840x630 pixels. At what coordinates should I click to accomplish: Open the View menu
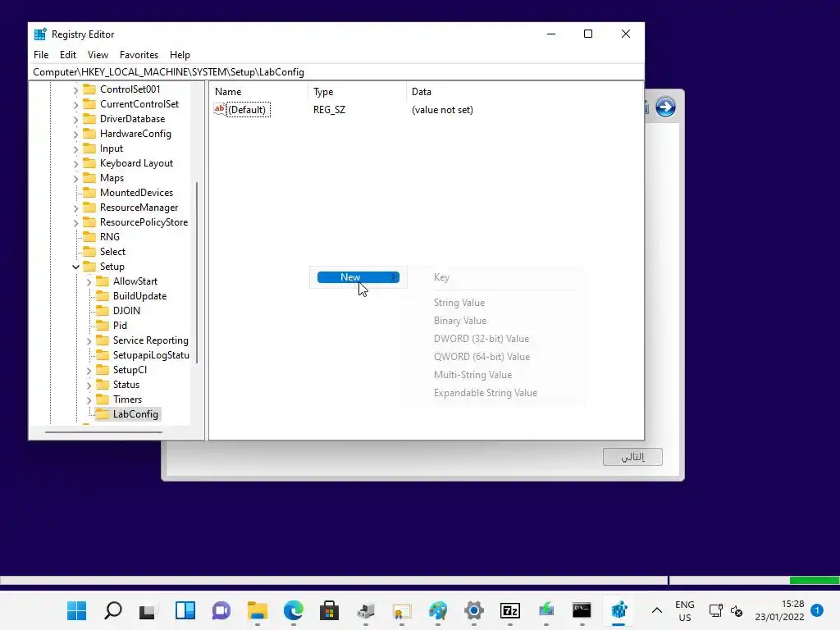tap(98, 55)
